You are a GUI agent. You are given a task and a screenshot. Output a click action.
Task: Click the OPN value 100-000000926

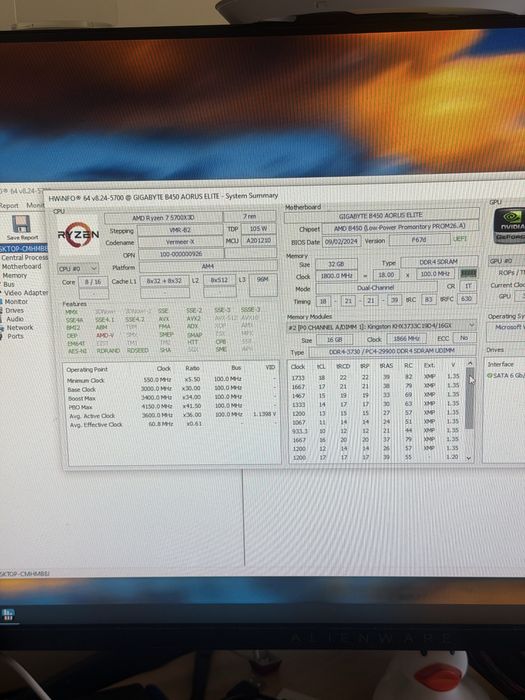tap(181, 254)
